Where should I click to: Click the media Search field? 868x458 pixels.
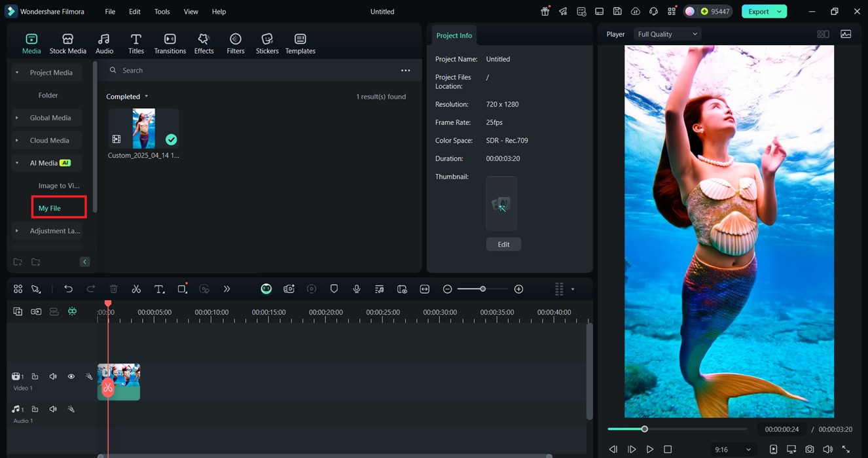point(252,70)
